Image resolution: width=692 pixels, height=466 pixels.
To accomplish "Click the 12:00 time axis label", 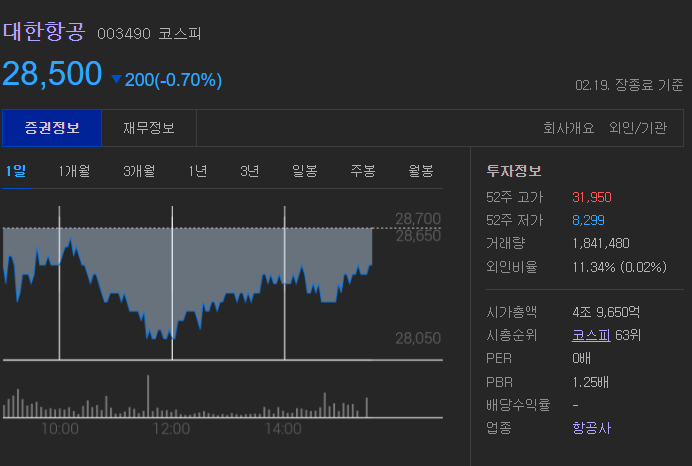I will 171,428.
